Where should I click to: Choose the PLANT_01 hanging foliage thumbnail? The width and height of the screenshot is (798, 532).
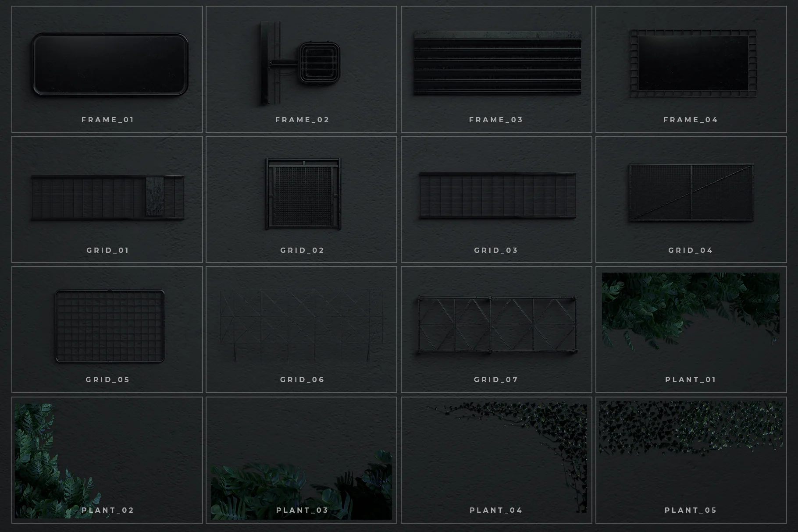click(x=691, y=330)
